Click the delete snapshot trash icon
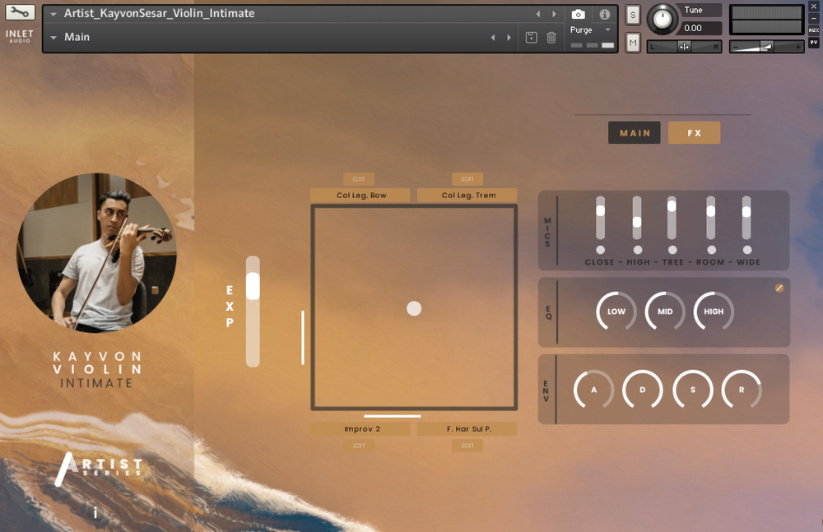This screenshot has width=823, height=532. click(551, 38)
